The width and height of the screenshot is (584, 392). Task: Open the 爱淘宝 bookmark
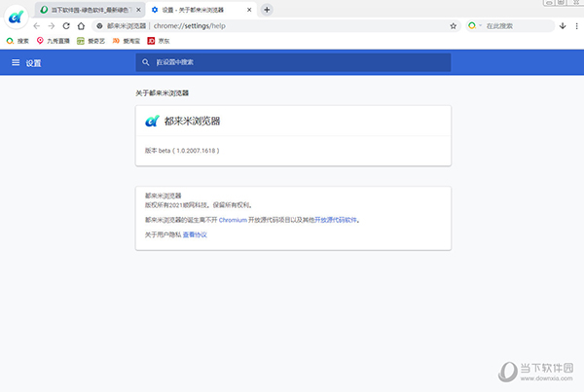(x=126, y=41)
